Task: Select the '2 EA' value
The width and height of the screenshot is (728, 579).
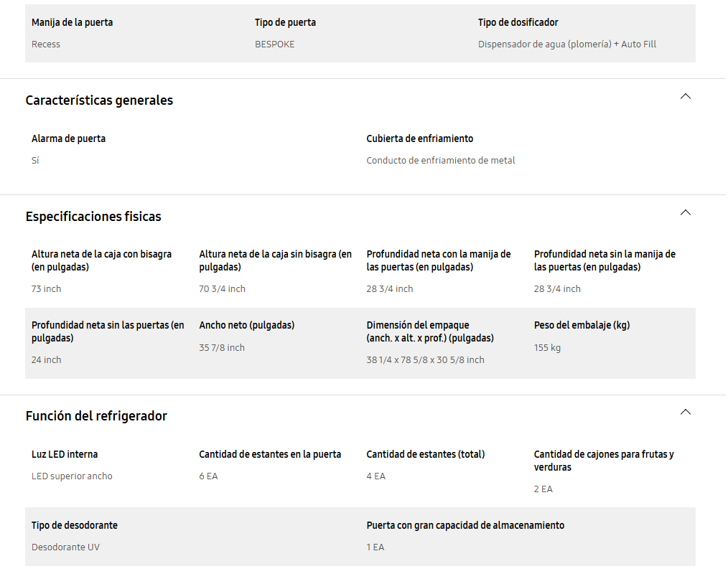Action: 543,489
